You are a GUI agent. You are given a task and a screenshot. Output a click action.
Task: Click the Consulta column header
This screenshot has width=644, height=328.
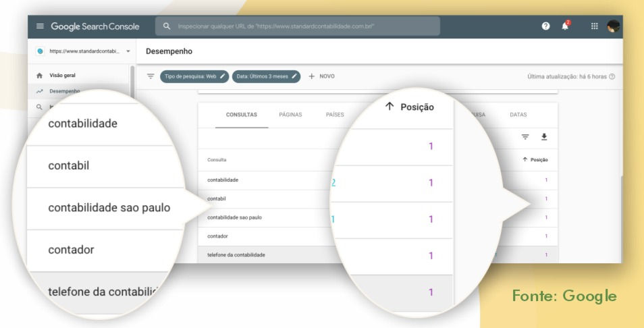pos(217,160)
